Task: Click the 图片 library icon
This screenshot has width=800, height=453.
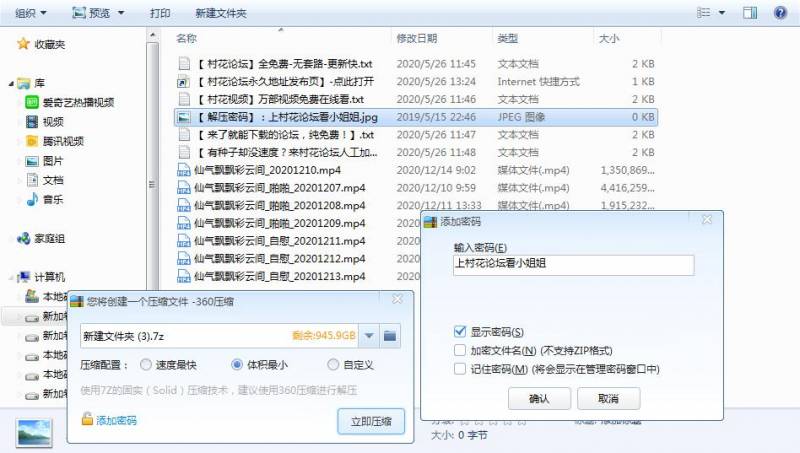Action: coord(33,161)
